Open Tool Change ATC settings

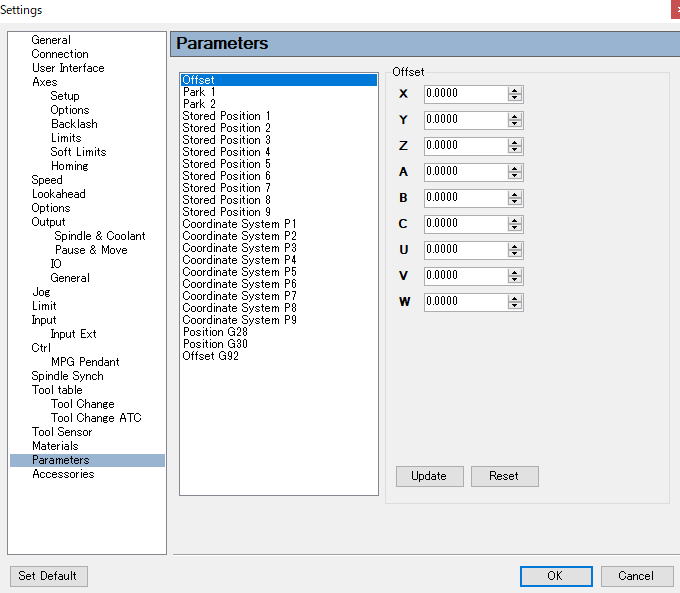(x=96, y=418)
